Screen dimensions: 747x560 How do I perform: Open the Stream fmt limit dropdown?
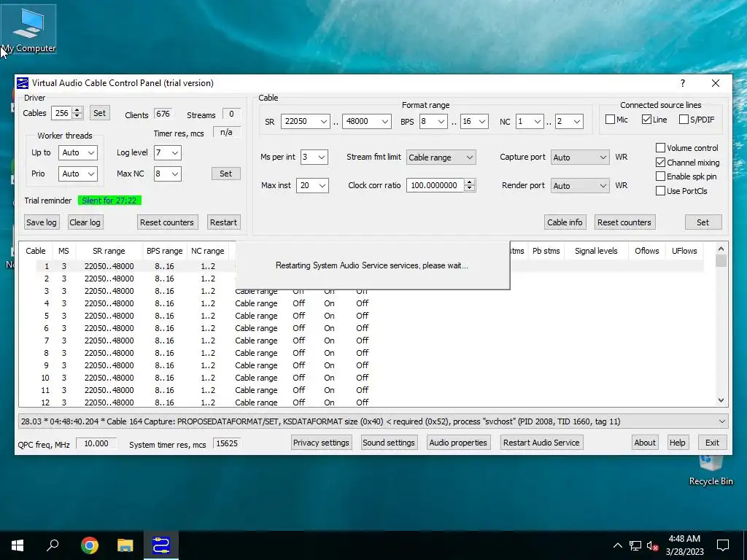point(441,157)
